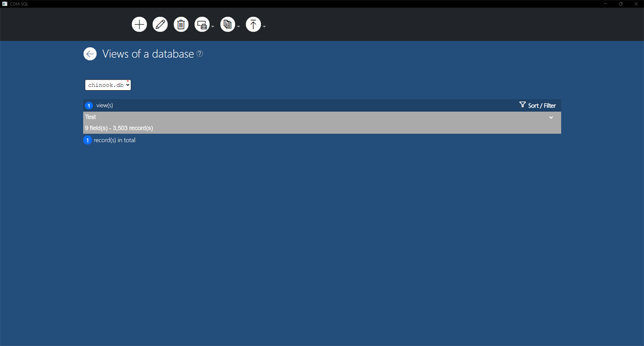Select the Test view row

coord(276,117)
